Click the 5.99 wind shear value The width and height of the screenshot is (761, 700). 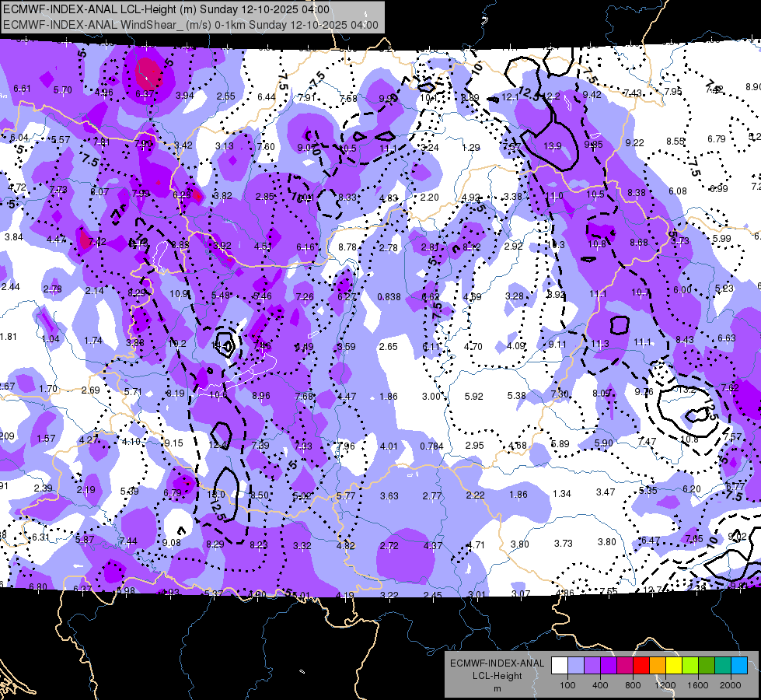[x=721, y=239]
